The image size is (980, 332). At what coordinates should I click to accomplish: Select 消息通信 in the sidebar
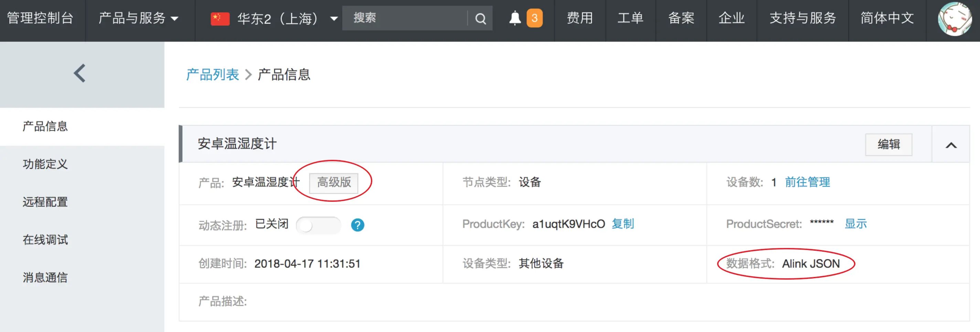[45, 277]
